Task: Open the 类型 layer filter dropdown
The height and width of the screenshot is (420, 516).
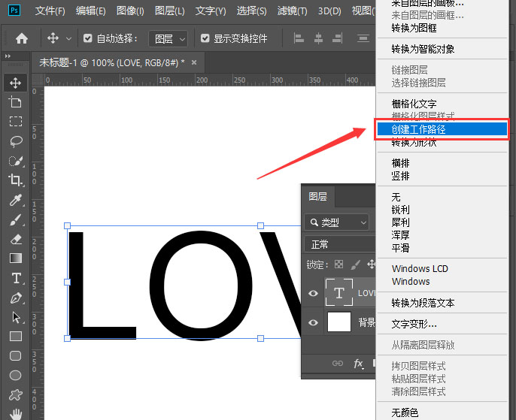Action: [x=338, y=222]
